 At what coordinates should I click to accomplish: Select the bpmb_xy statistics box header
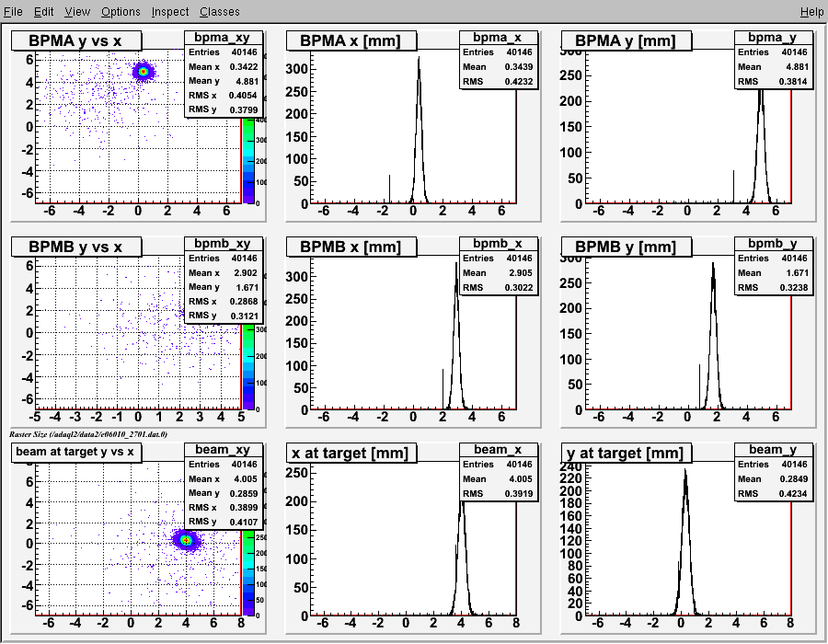(223, 244)
